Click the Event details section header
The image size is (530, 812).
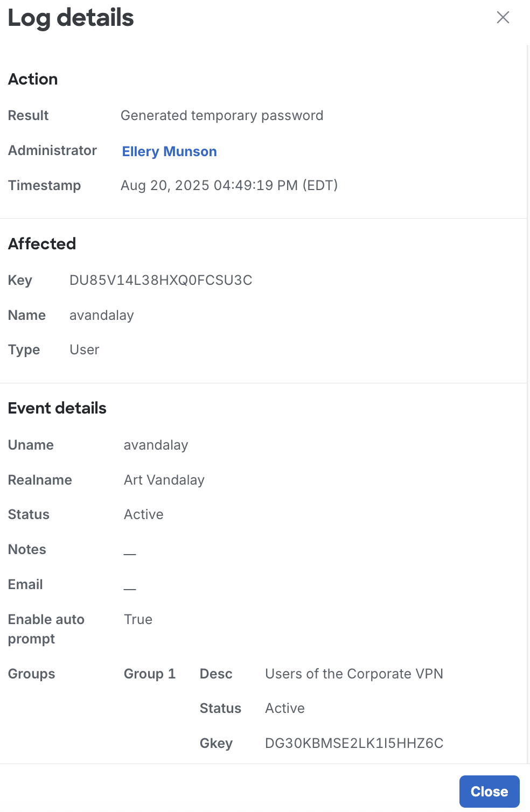point(57,408)
